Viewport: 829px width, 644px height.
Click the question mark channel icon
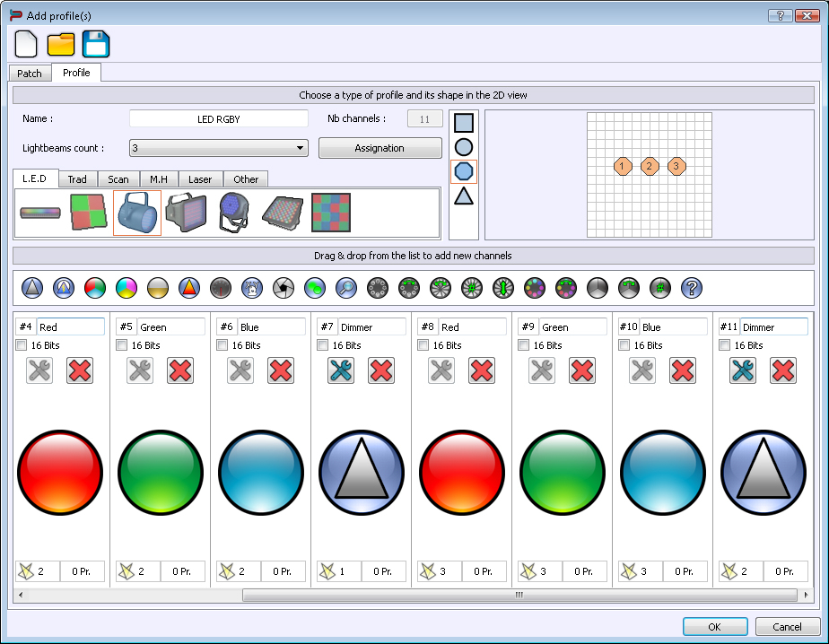pyautogui.click(x=691, y=287)
